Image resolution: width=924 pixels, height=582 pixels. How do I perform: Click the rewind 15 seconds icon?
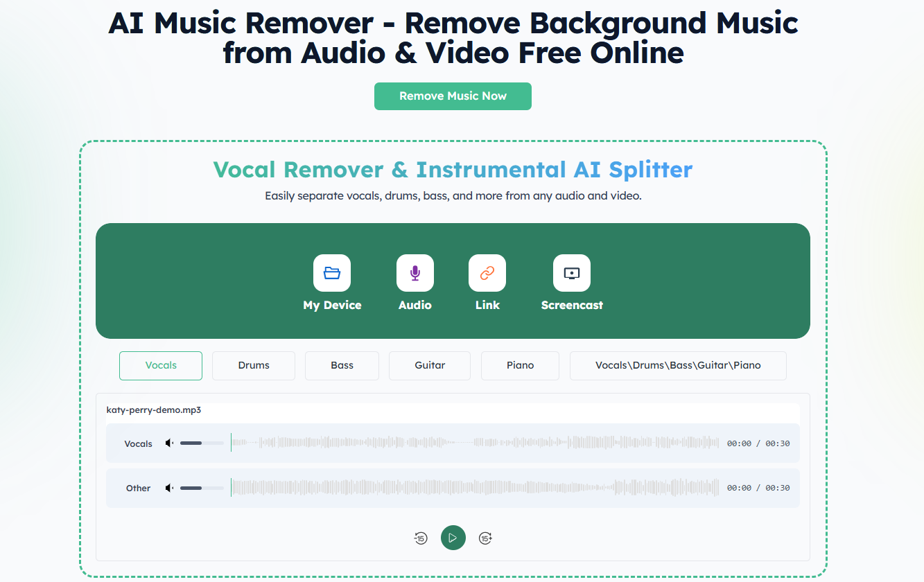421,538
